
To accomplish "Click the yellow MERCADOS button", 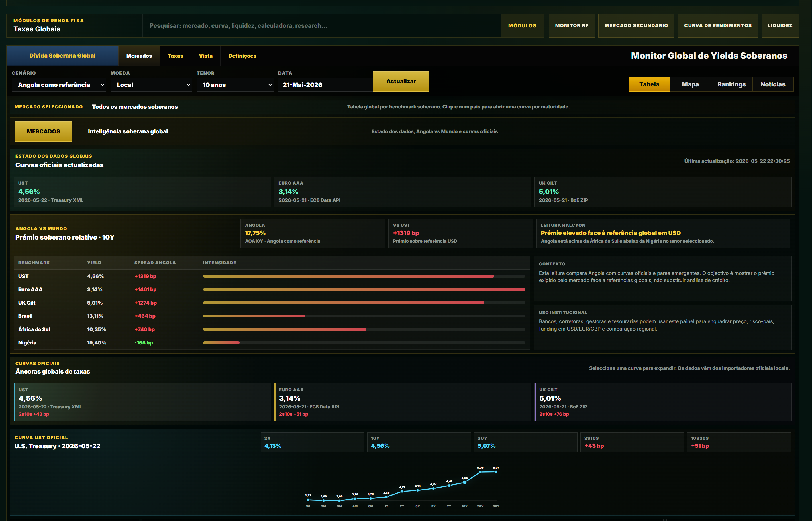I will tap(43, 131).
